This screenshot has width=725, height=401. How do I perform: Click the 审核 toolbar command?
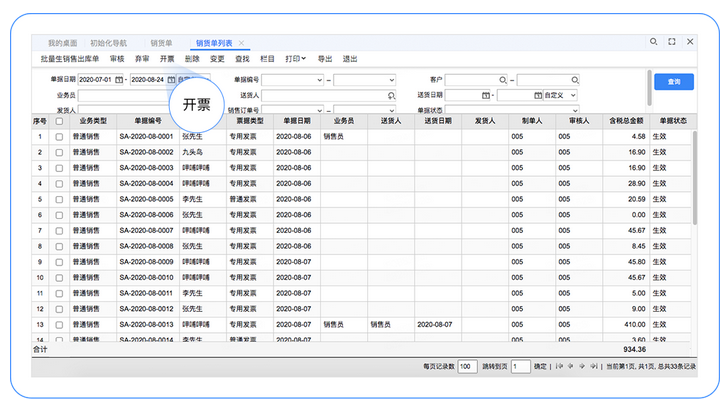point(117,59)
